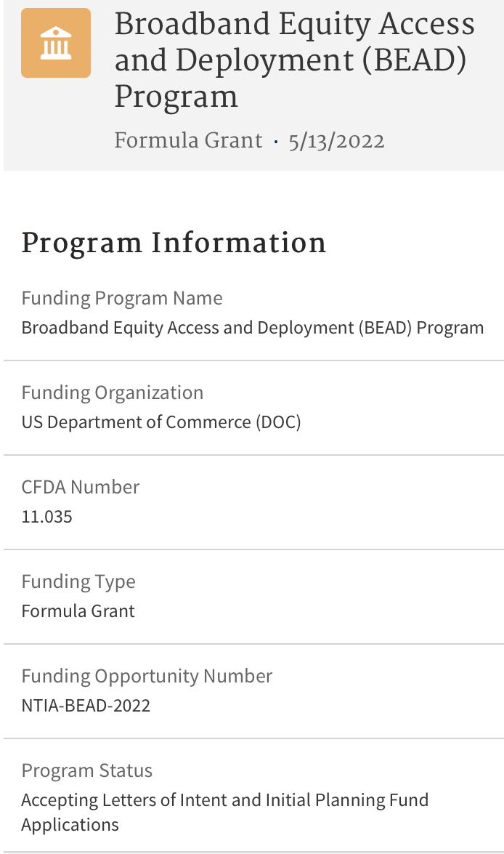Click the 5/13/2022 date in the header
504x854 pixels.
[x=336, y=140]
